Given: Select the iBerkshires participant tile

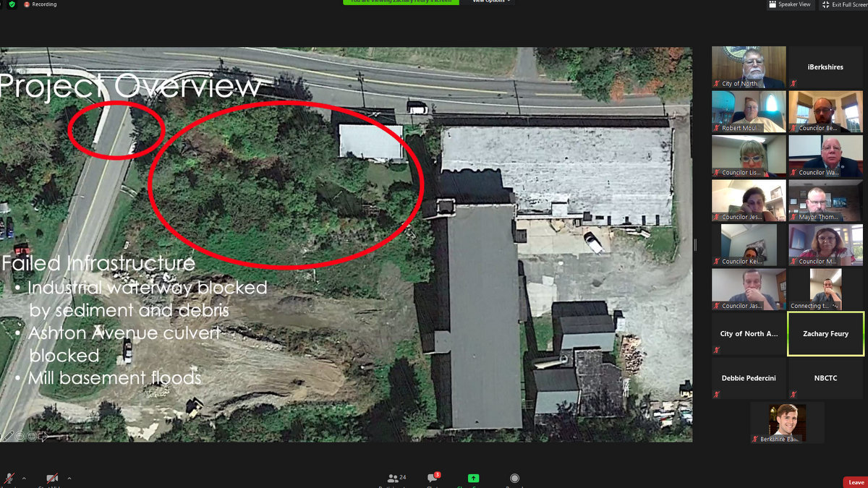Looking at the screenshot, I should click(x=825, y=67).
